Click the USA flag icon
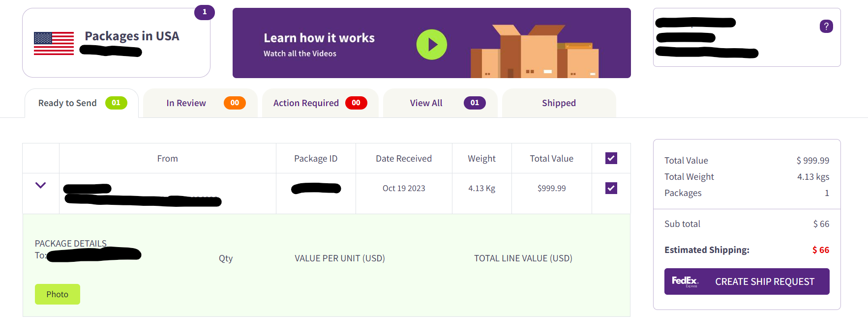The width and height of the screenshot is (868, 336). pos(54,43)
